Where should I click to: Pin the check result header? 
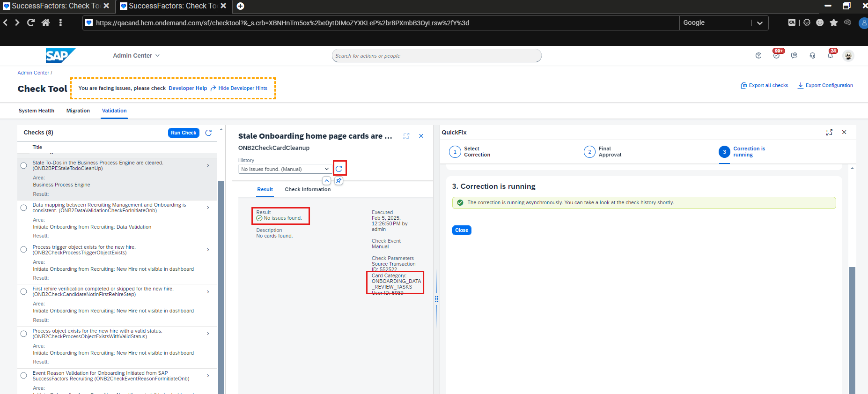[338, 180]
